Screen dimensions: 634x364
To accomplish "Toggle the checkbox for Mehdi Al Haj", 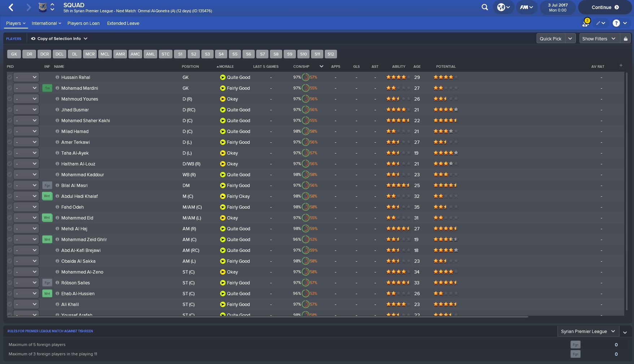I will (x=9, y=228).
